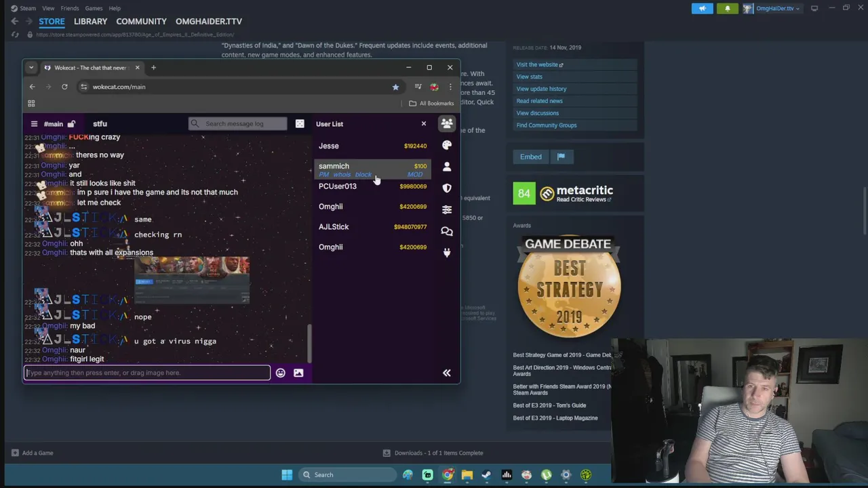868x488 pixels.
Task: Click the plug icon in Wokecat sidebar
Action: [x=447, y=252]
